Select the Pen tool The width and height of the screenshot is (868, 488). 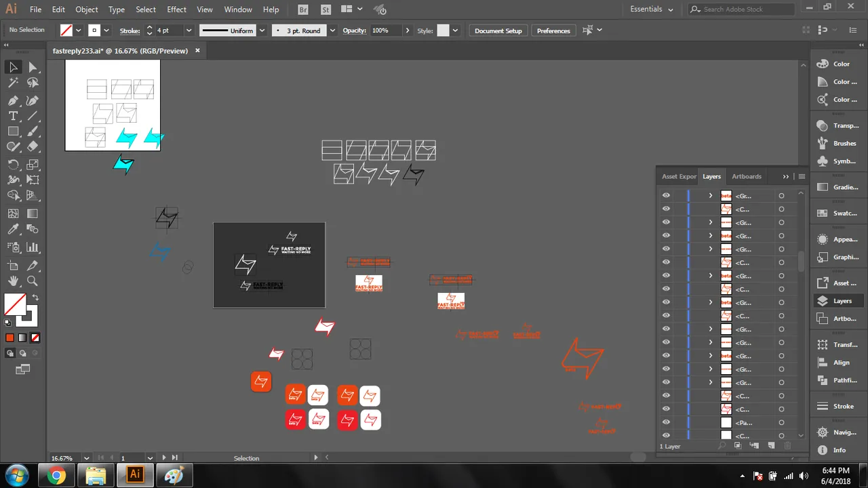click(x=13, y=100)
